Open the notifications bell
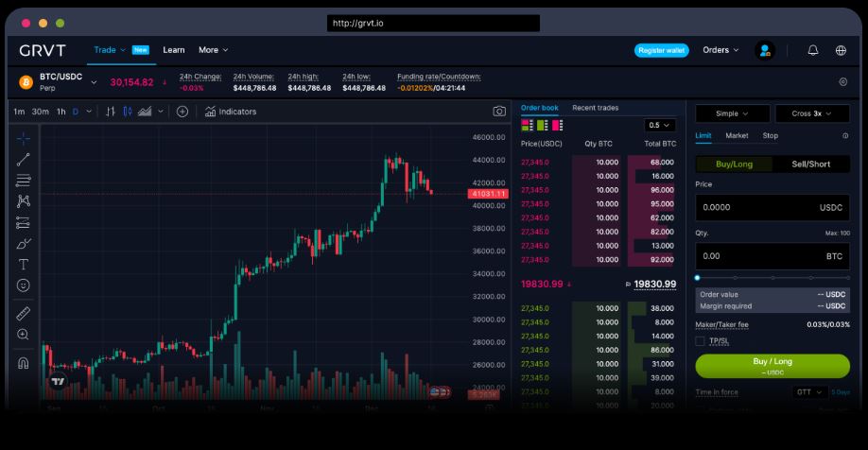868x450 pixels. (x=812, y=50)
